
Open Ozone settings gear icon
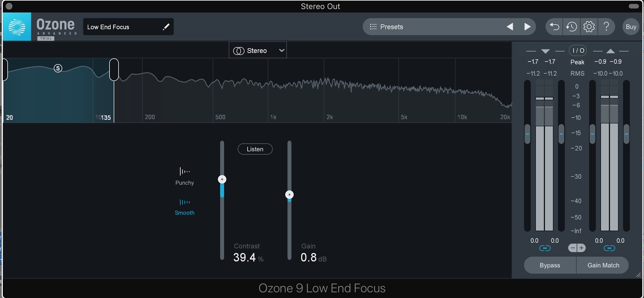click(589, 27)
